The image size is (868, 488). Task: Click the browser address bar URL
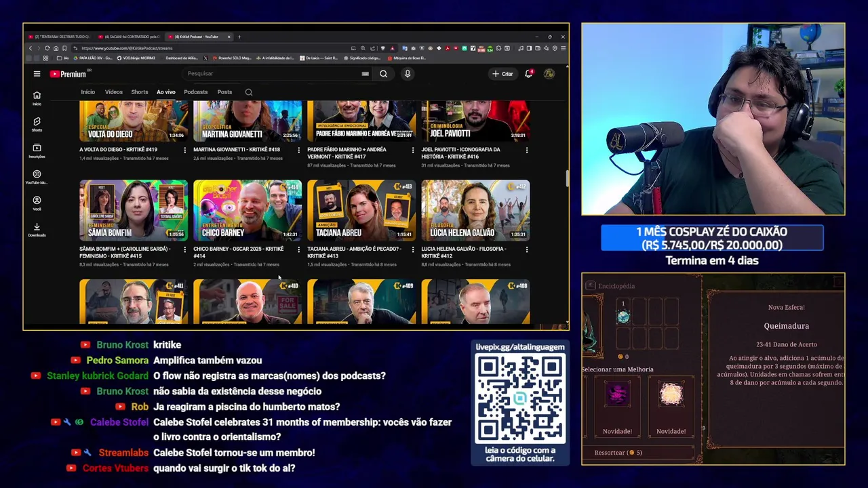(x=127, y=48)
